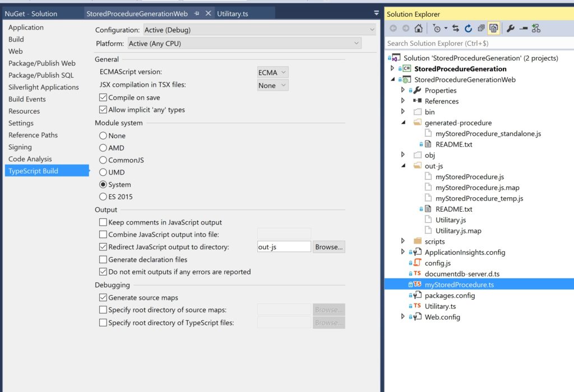Viewport: 574px width, 392px height.
Task: Expand the bin folder
Action: pos(403,111)
